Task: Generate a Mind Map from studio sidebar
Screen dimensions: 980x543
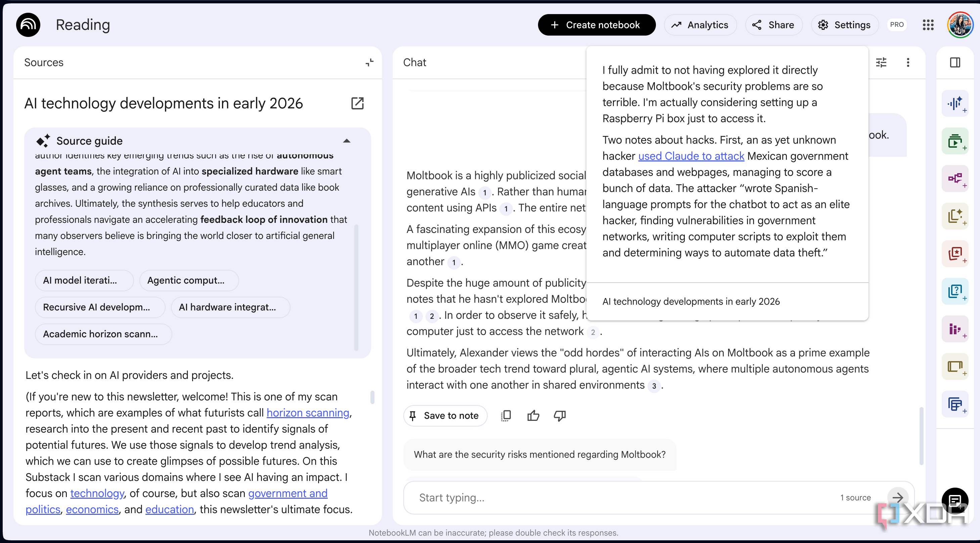Action: [x=955, y=179]
